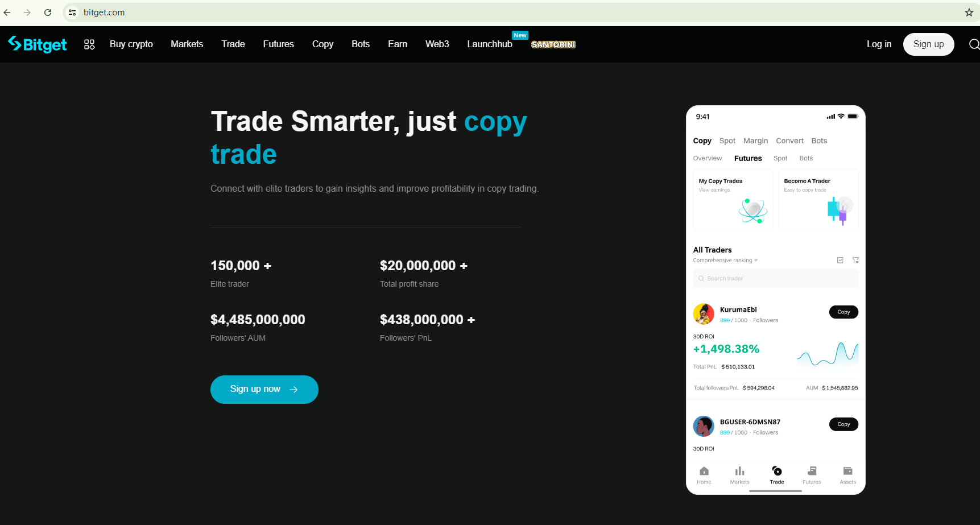The width and height of the screenshot is (980, 525).
Task: Click the white Sign up button
Action: [928, 44]
